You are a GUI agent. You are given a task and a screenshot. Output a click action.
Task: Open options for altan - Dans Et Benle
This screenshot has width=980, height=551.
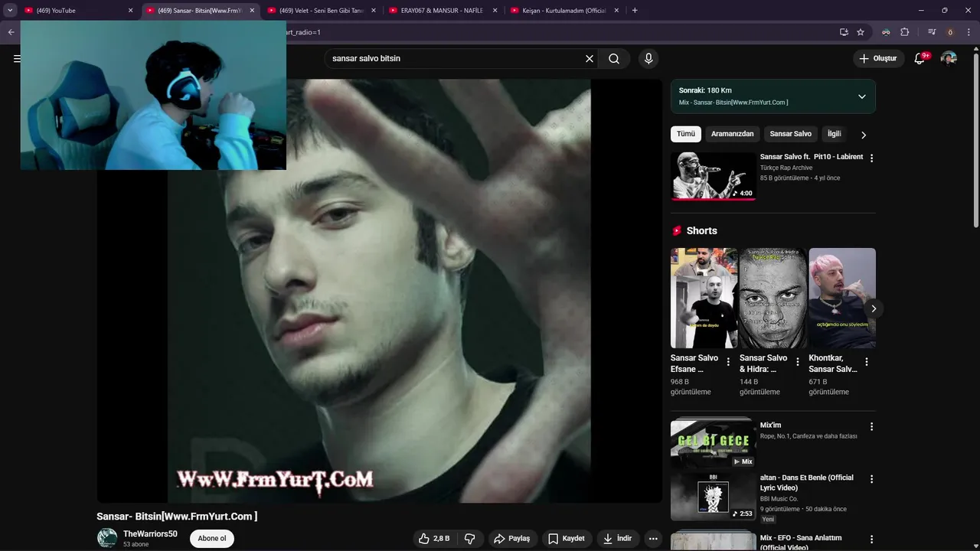click(x=871, y=479)
